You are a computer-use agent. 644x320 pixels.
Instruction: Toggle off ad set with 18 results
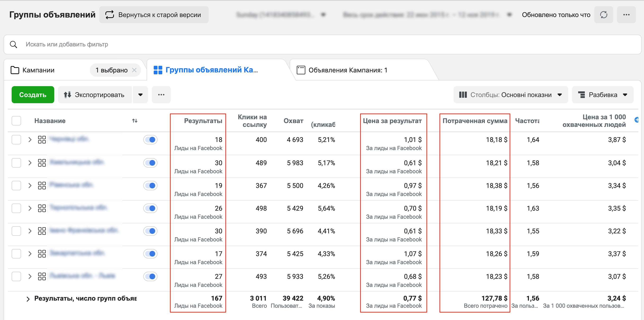pos(150,140)
